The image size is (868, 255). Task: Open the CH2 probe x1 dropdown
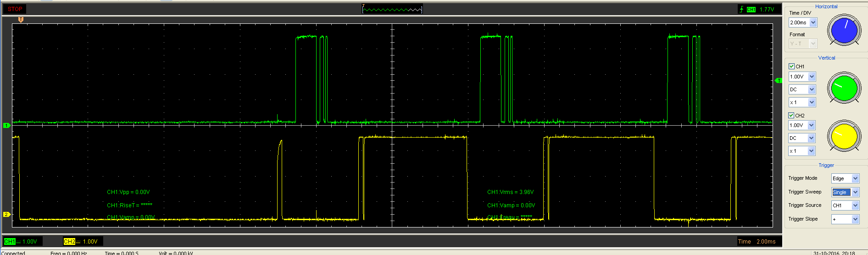812,151
